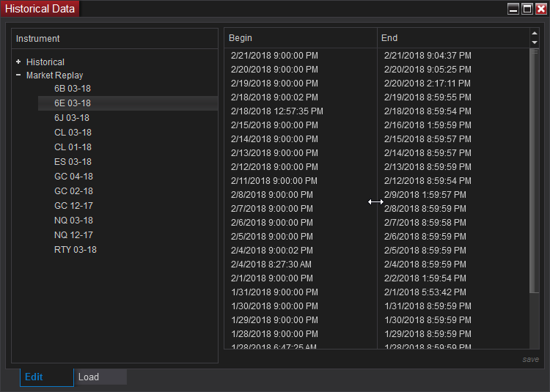This screenshot has height=392, width=550.
Task: Close the Historical Data window
Action: coord(541,9)
